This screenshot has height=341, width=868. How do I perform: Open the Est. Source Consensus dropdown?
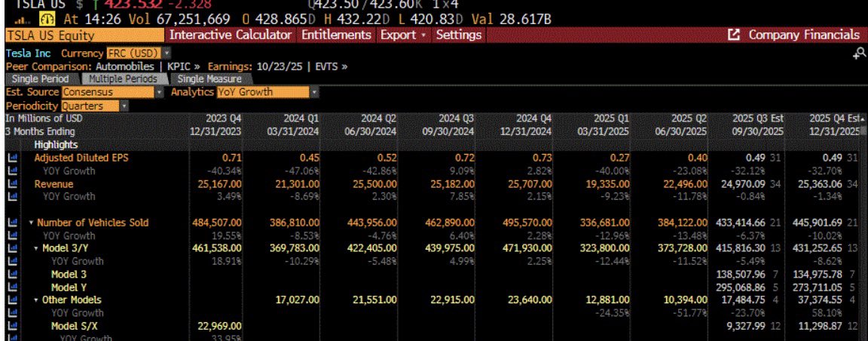tap(112, 93)
